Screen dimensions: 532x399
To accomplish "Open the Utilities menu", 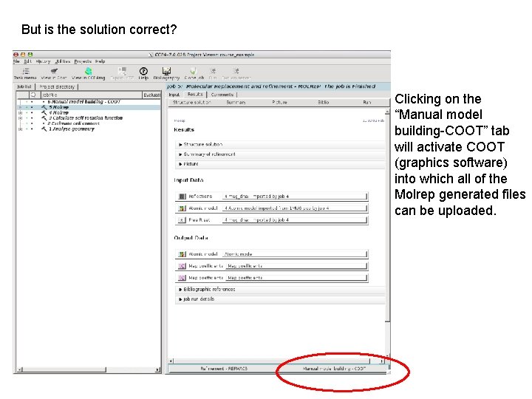I will pyautogui.click(x=63, y=61).
